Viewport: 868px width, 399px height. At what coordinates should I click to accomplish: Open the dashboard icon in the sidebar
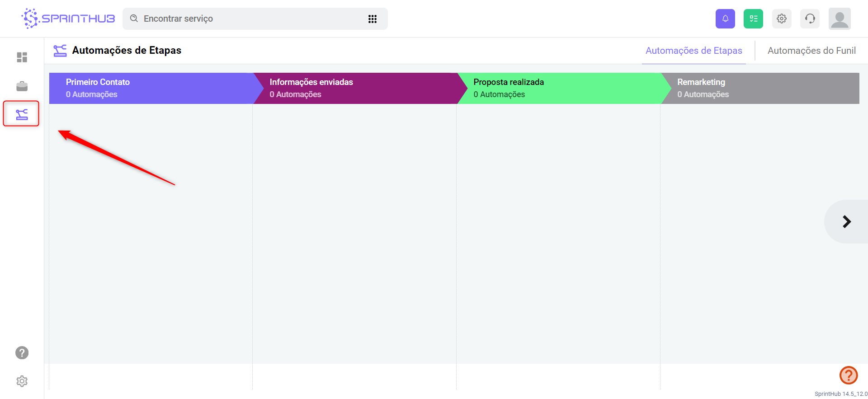click(x=22, y=57)
